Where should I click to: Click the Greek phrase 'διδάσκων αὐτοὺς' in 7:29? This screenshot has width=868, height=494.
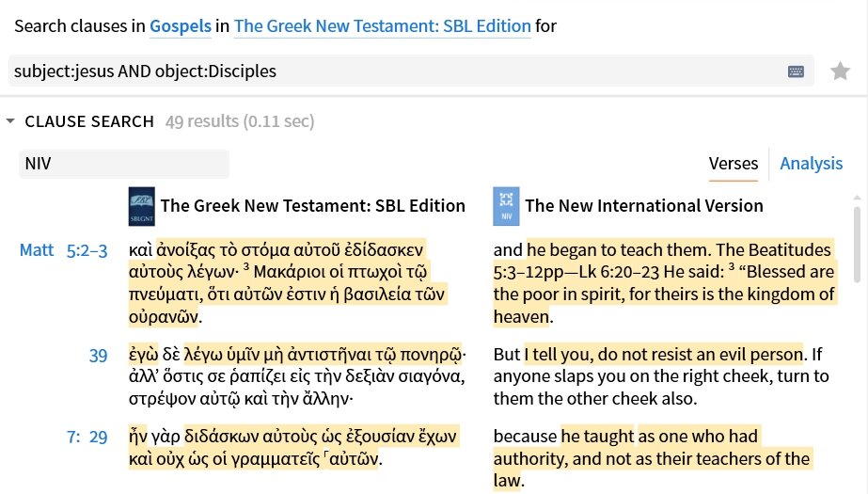[249, 437]
